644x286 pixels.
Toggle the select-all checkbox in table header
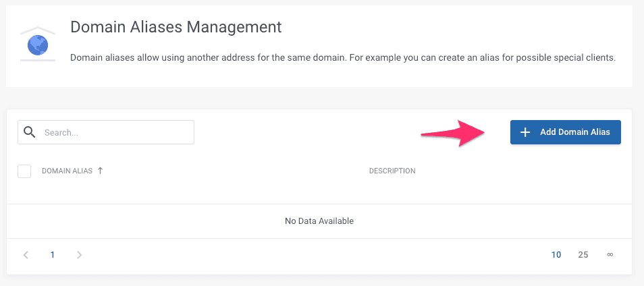pos(24,171)
